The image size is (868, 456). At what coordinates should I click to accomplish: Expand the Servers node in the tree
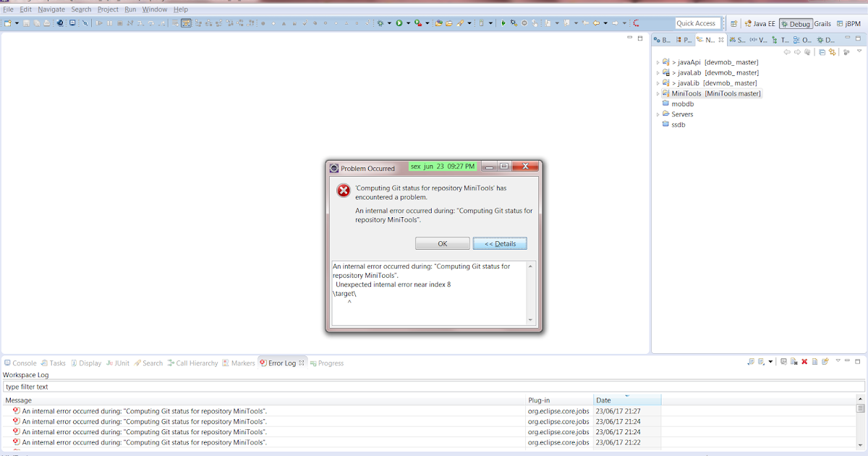pos(657,114)
